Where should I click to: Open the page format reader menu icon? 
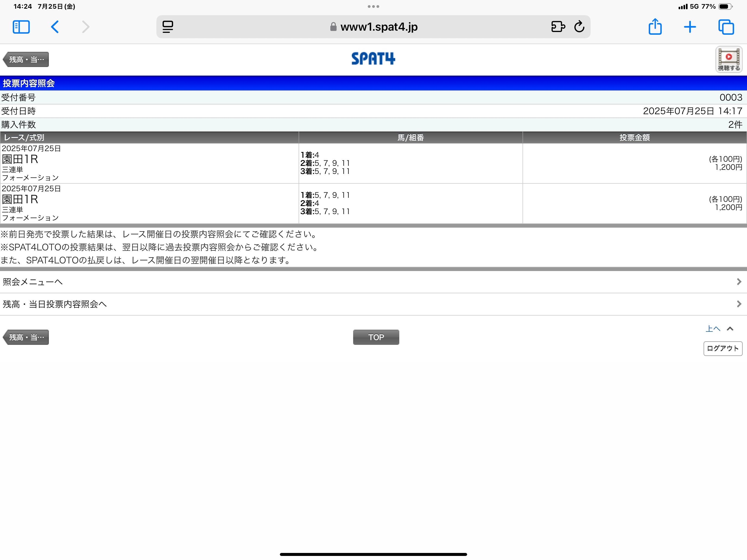tap(168, 27)
